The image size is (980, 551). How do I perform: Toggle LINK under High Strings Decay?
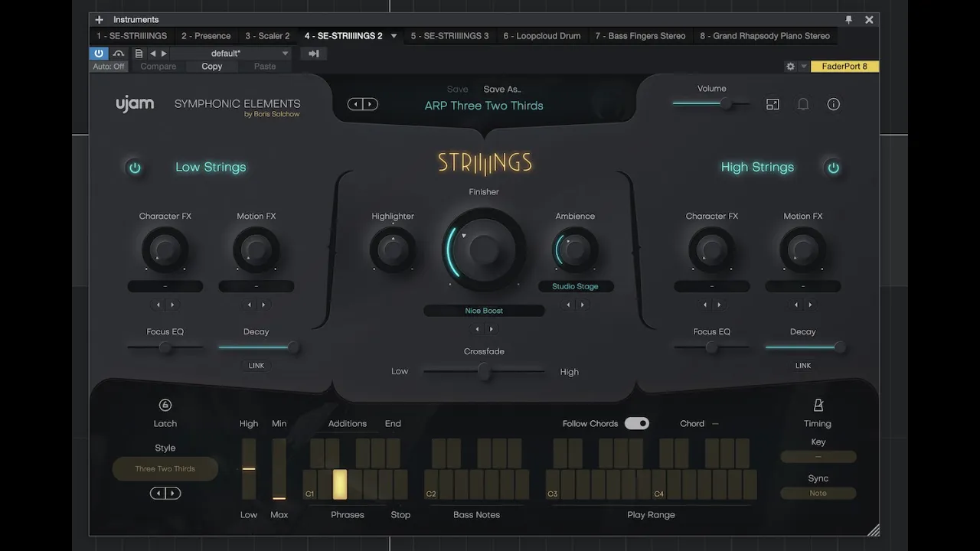(803, 366)
